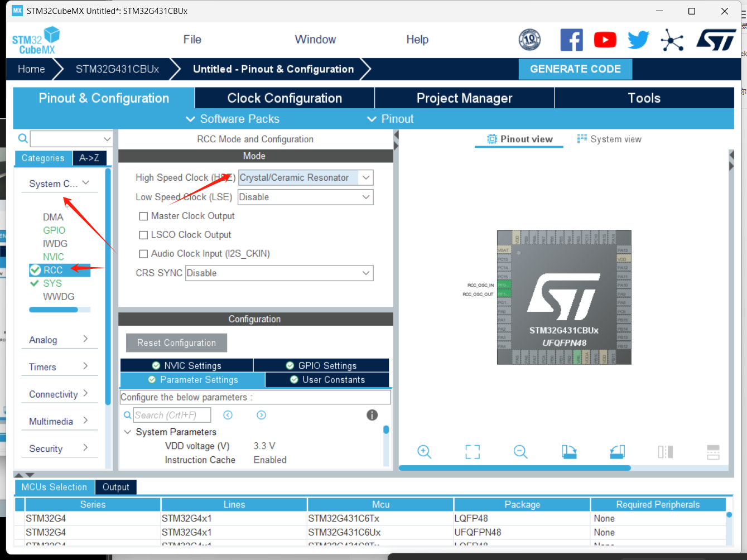
Task: Click the magnifier icon in category search
Action: coord(23,138)
